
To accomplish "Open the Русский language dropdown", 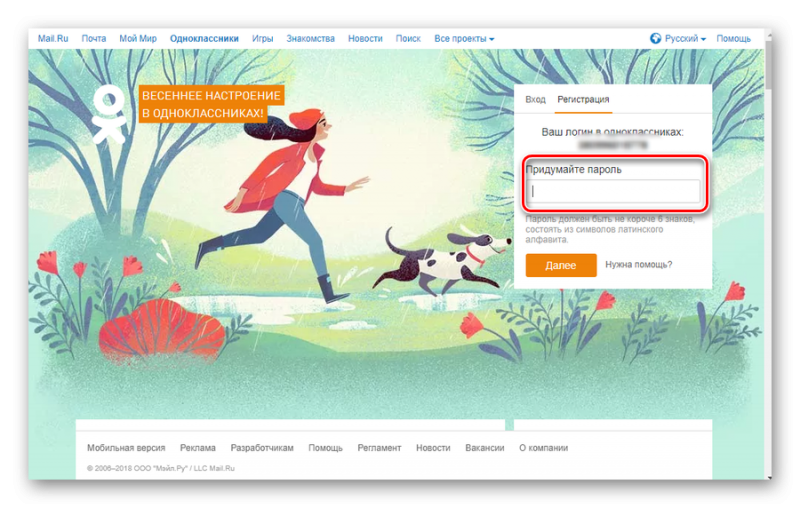I will coord(685,38).
